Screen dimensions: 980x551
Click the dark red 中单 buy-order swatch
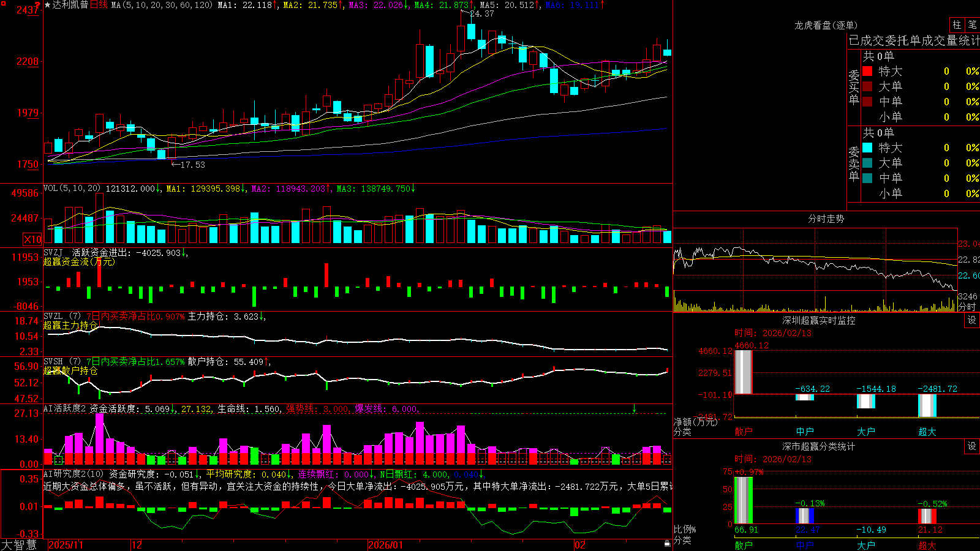coord(867,101)
